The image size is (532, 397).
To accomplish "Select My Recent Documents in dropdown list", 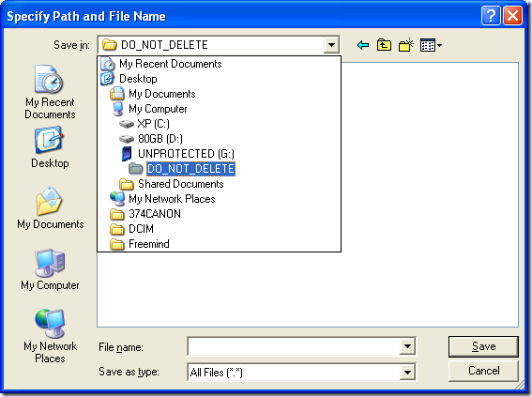I will coord(219,64).
